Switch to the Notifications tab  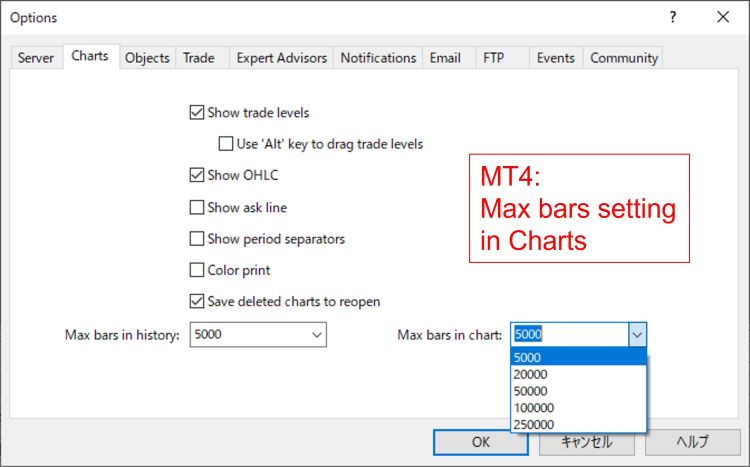click(x=378, y=58)
